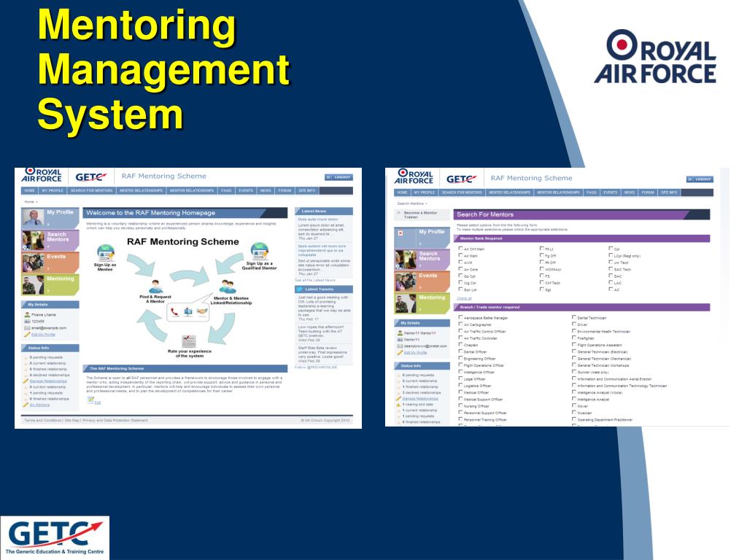The image size is (747, 560).
Task: Click the broken image icon on the search page My Profile tile
Action: [400, 233]
